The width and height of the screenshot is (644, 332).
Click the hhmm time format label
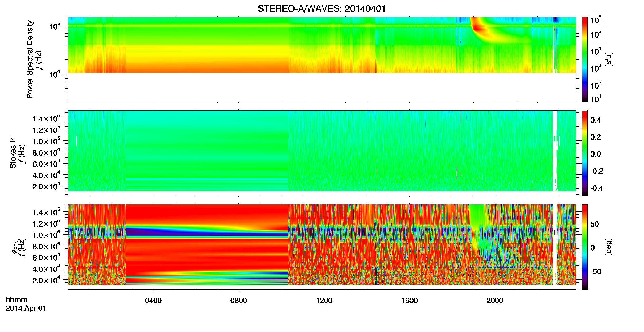pos(17,300)
